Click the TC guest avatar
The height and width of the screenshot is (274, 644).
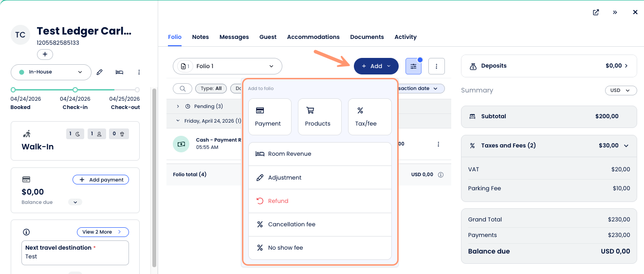coord(20,35)
